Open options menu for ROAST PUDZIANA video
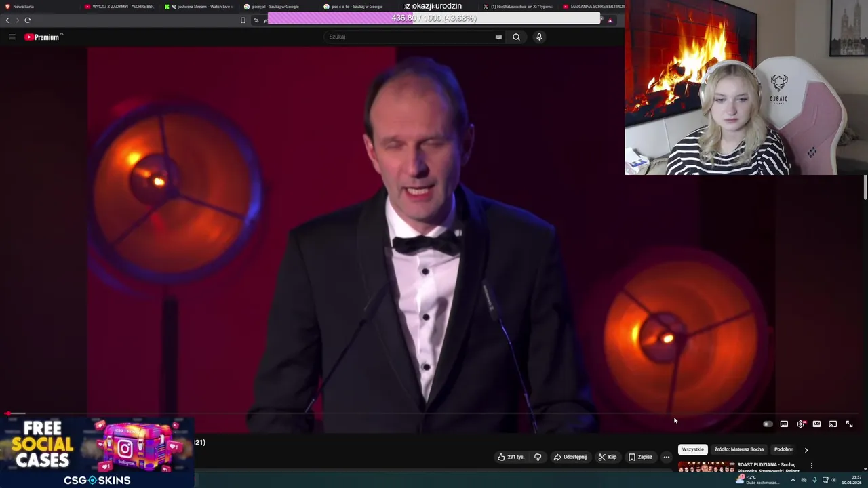The image size is (868, 488). [811, 466]
